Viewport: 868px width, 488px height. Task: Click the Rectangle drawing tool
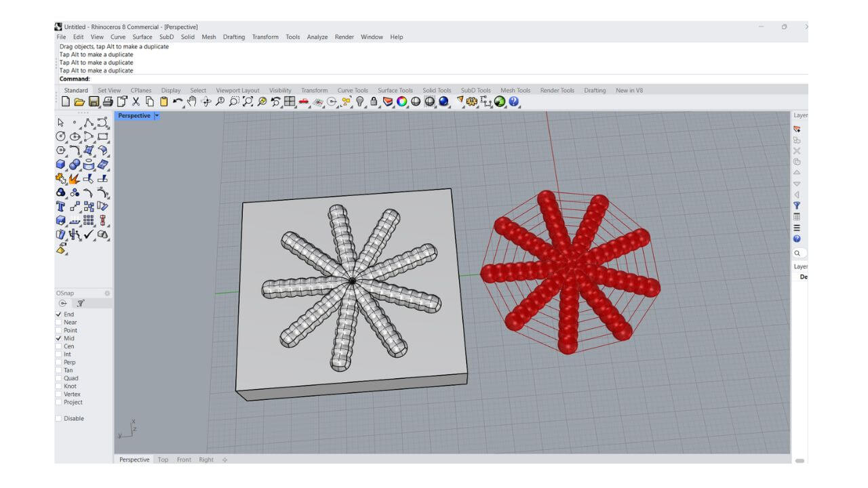(x=102, y=136)
